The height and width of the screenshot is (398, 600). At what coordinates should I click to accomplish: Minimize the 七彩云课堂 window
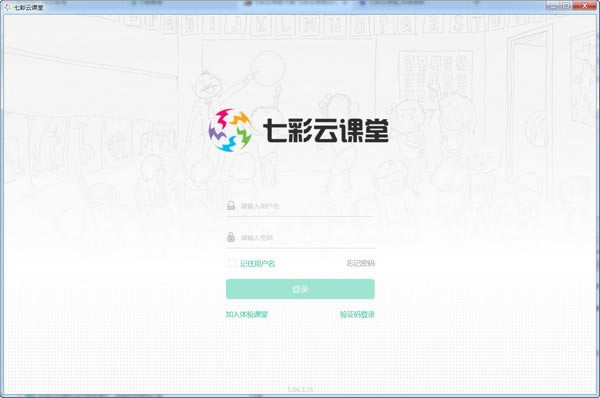pos(553,5)
